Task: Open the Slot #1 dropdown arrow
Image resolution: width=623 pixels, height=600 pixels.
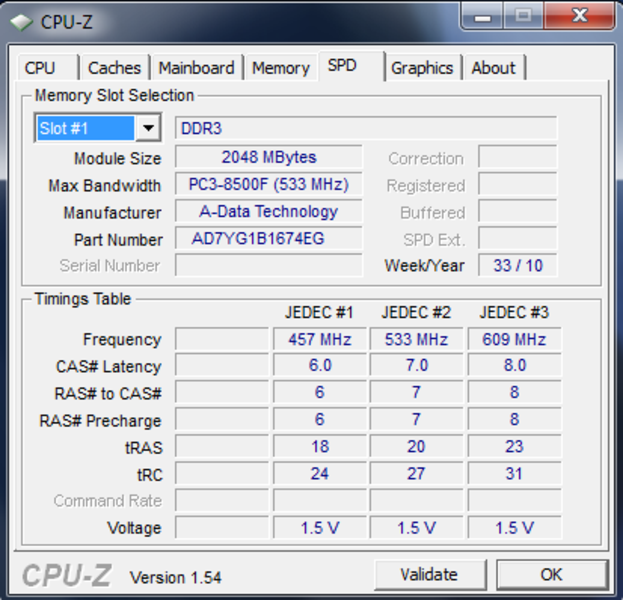Action: [148, 128]
